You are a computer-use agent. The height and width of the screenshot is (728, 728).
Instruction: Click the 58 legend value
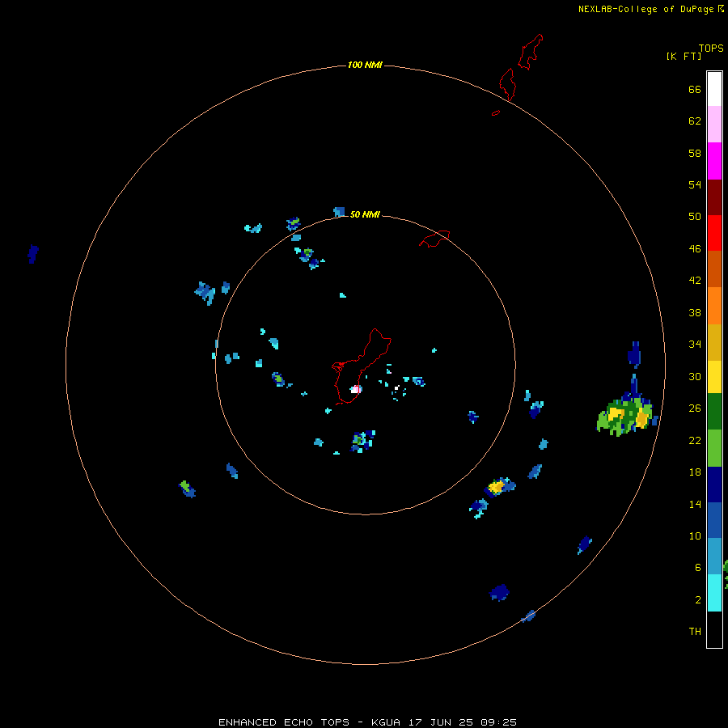695,153
